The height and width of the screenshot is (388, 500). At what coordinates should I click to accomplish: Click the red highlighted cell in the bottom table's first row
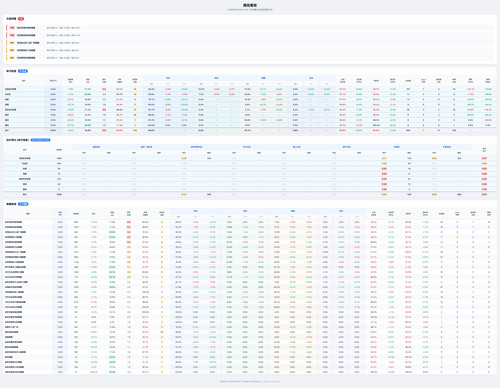tap(129, 222)
